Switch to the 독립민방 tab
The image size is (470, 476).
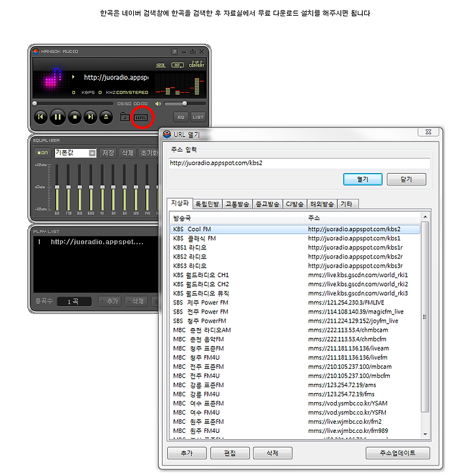[x=207, y=204]
